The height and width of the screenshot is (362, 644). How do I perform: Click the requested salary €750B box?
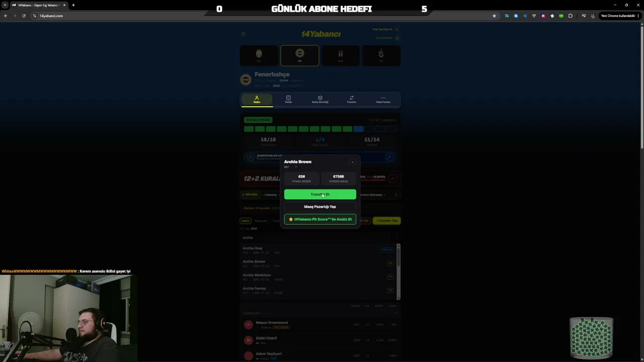[338, 178]
